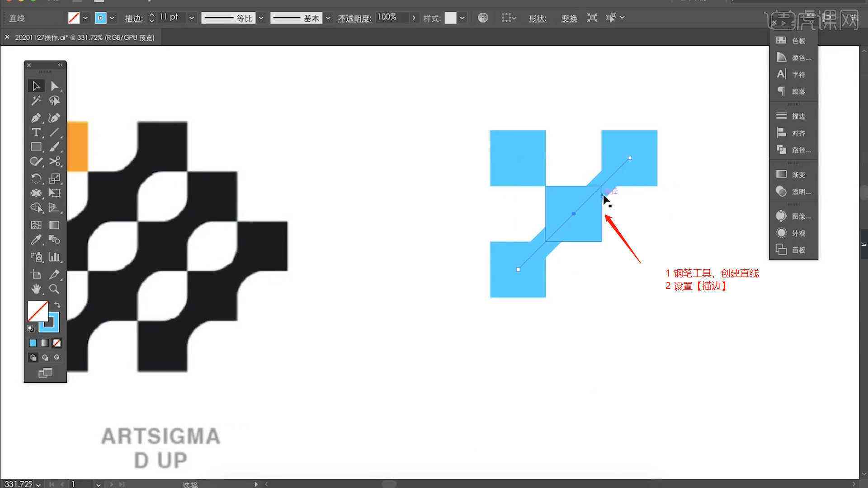The width and height of the screenshot is (868, 488).
Task: Select the Pen tool in toolbar
Action: click(x=36, y=117)
